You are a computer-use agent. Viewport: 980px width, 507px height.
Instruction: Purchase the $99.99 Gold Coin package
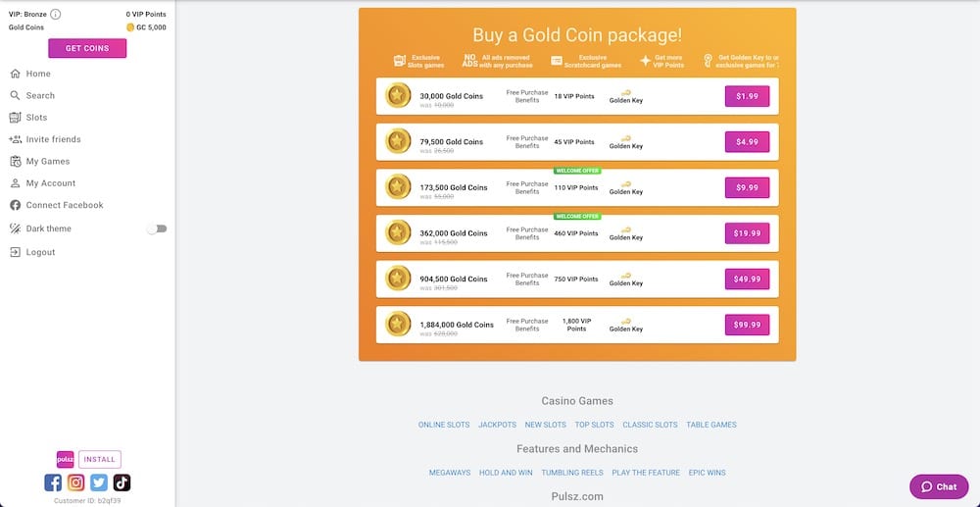pos(747,325)
